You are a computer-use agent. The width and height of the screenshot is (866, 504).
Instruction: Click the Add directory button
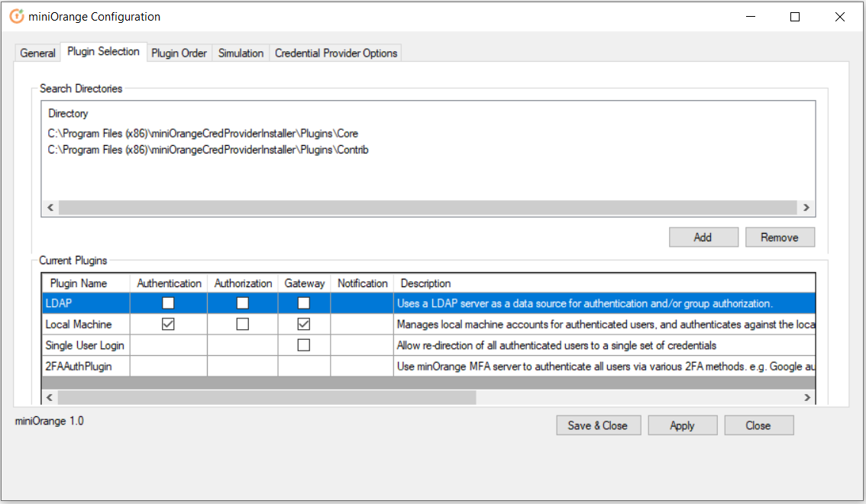[703, 237]
